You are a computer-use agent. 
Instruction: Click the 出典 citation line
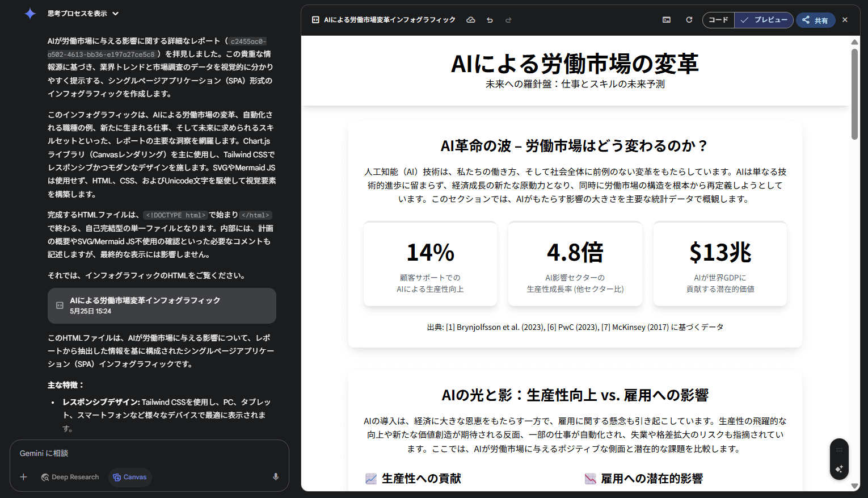tap(575, 327)
